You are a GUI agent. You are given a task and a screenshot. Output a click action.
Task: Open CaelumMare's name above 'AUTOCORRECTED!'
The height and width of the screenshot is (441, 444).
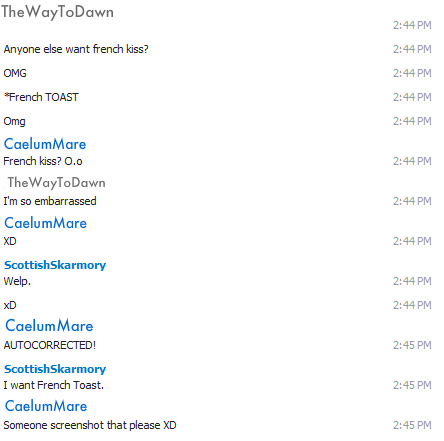49,326
